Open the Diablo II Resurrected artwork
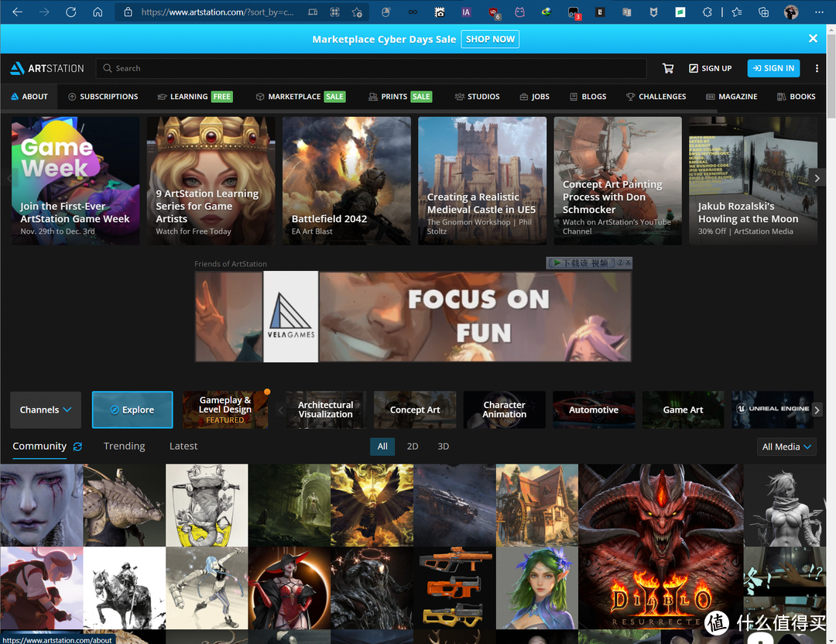Viewport: 836px width, 644px height. pyautogui.click(x=660, y=546)
